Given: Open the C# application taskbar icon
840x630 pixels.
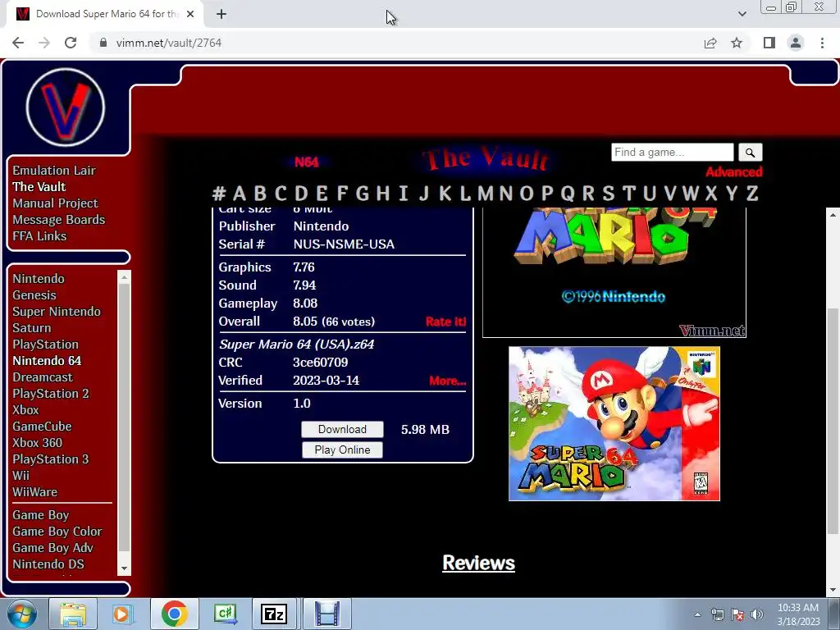Looking at the screenshot, I should [x=225, y=614].
